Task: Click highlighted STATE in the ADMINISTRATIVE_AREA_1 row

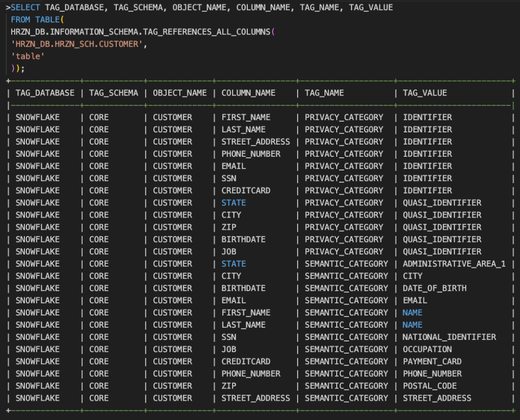Action: coord(234,264)
